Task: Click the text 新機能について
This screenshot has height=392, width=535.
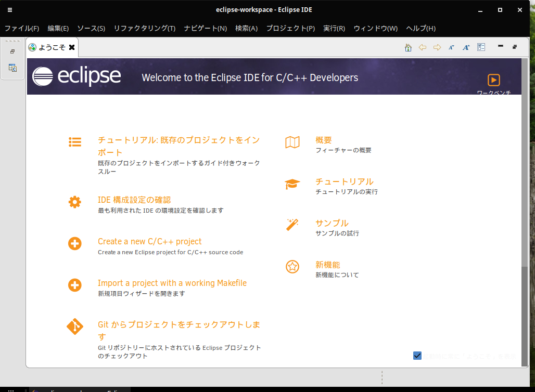Action: click(337, 275)
